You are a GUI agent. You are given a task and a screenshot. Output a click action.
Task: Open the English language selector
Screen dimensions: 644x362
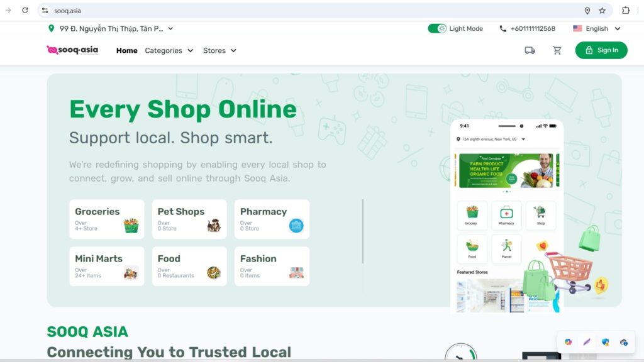click(597, 28)
